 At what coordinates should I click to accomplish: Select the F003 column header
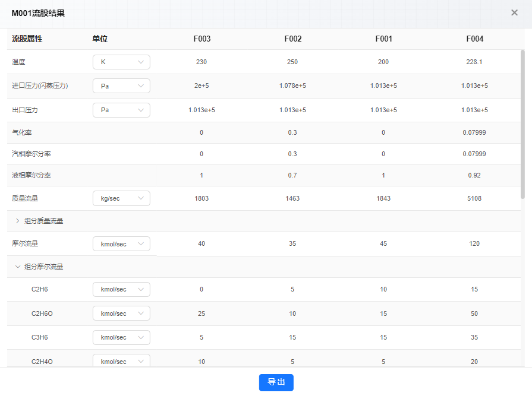[202, 39]
